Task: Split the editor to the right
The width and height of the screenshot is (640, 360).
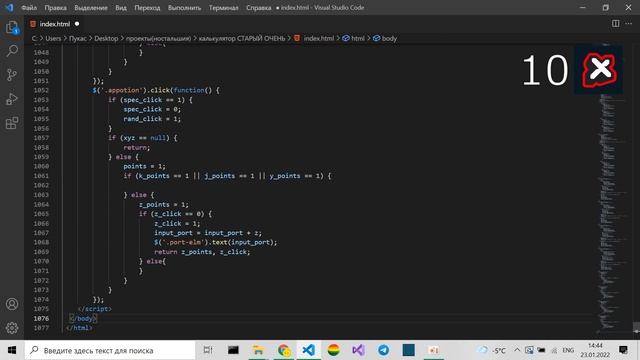Action: click(x=615, y=24)
